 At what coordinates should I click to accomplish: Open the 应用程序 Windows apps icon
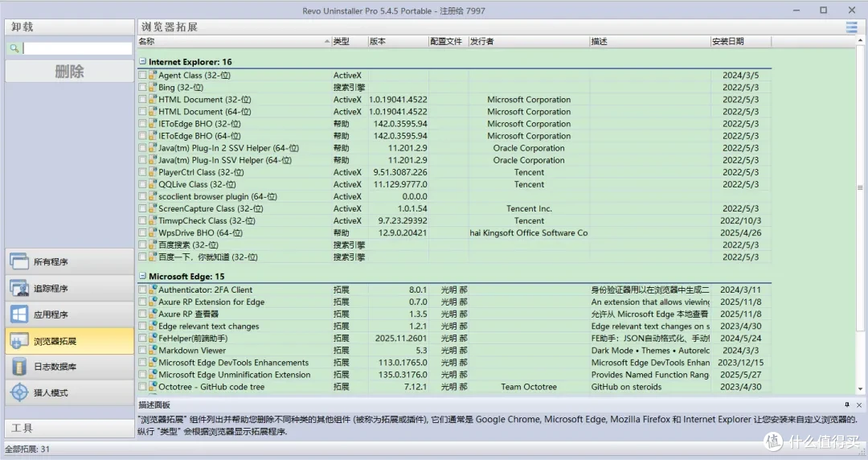(19, 314)
